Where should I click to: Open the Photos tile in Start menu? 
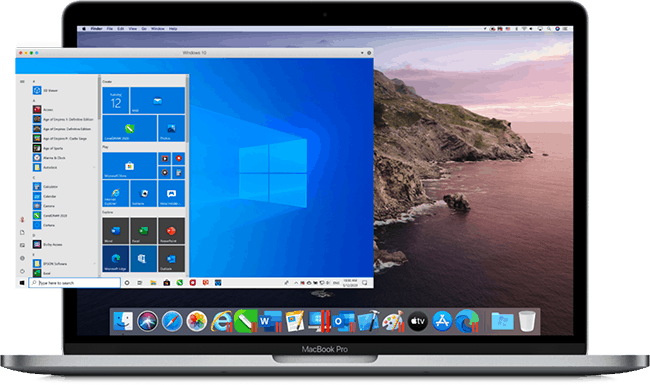pos(171,128)
